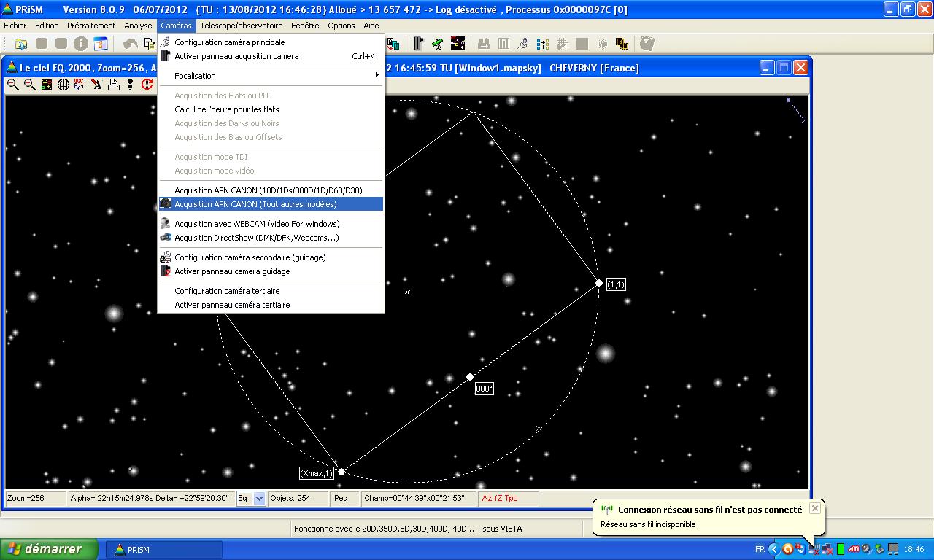Click the open folder toolbar icon

point(21,44)
